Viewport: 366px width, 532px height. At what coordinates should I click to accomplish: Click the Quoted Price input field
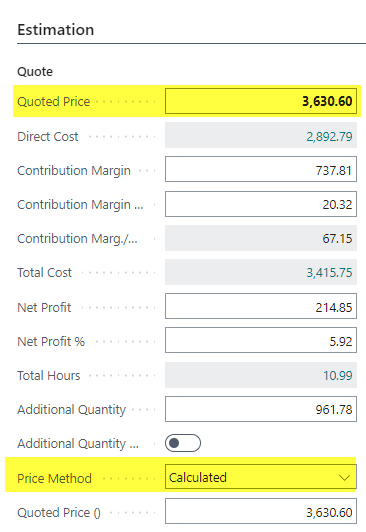261,101
